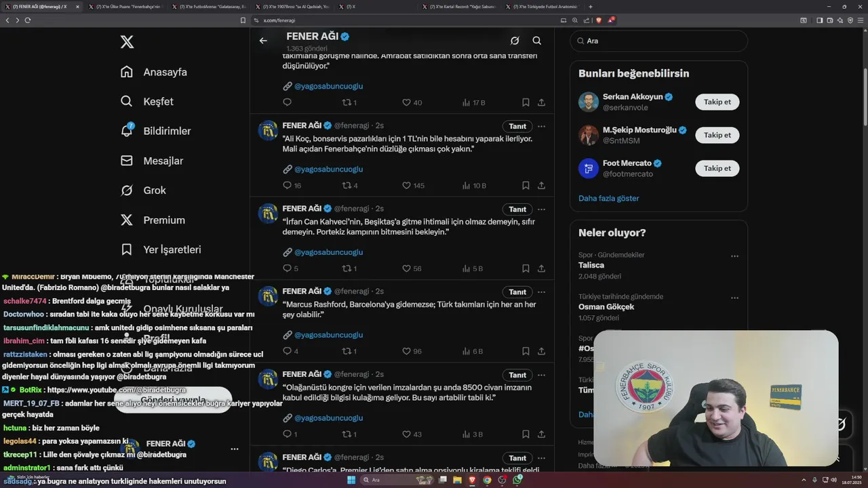The height and width of the screenshot is (488, 868).
Task: Click Tanıt on the İrfan Can Kahveci post
Action: [517, 209]
